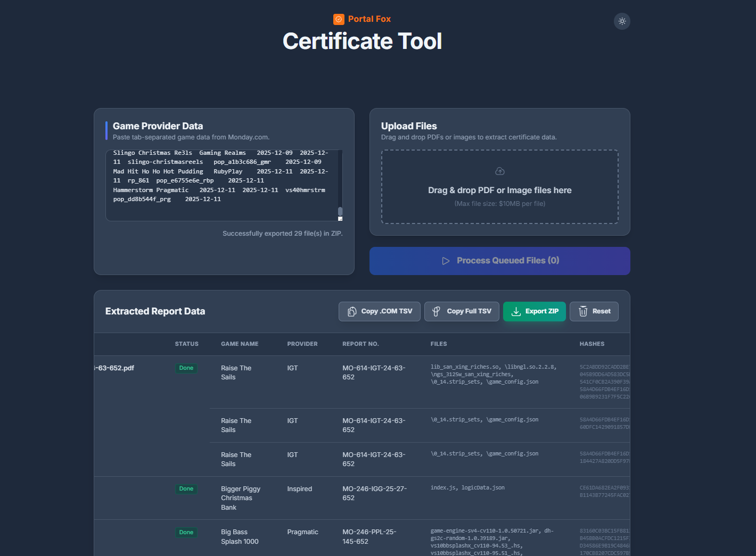Click the PROVIDER column header
The height and width of the screenshot is (556, 756).
(302, 344)
